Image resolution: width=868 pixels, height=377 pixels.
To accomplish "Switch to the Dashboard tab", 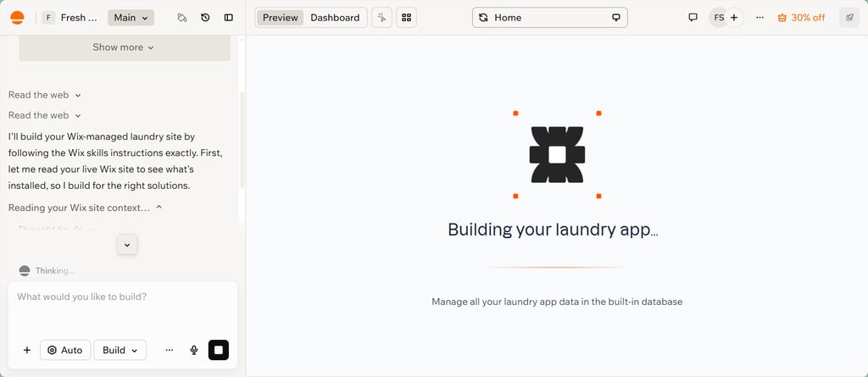I will coord(335,18).
